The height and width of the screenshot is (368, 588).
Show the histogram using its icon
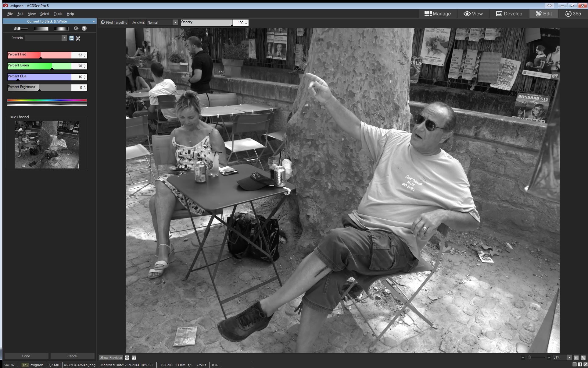coord(134,358)
